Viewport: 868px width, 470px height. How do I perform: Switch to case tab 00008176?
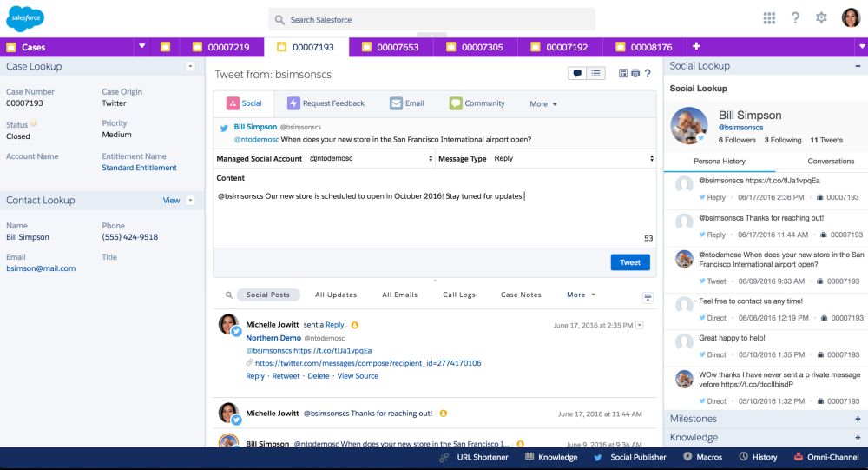645,47
